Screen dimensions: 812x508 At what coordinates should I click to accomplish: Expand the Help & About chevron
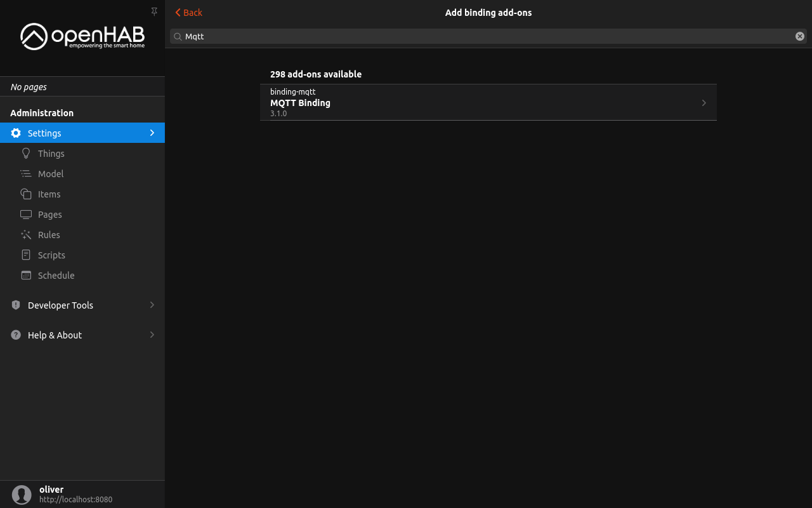pos(152,335)
